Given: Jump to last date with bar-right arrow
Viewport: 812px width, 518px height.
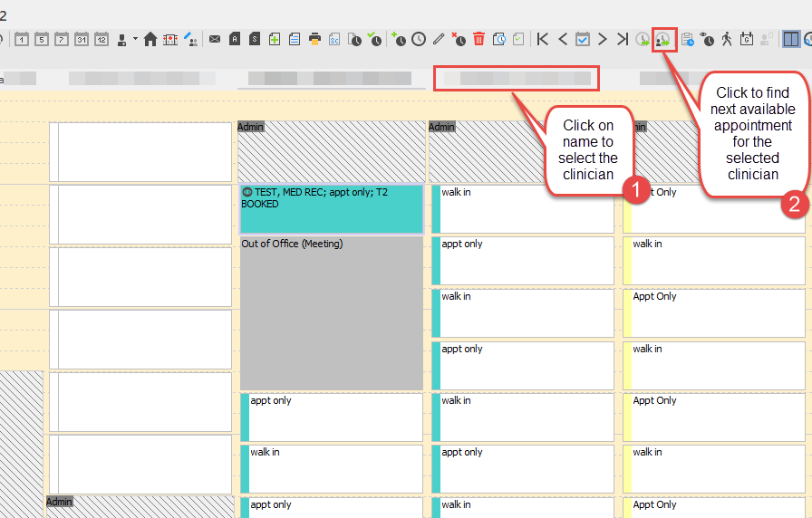Looking at the screenshot, I should click(623, 39).
